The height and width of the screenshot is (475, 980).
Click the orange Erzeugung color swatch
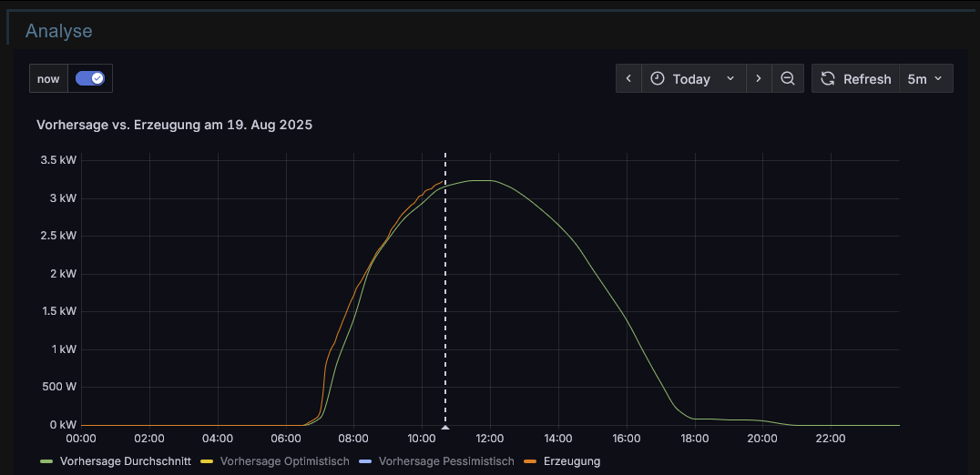point(531,462)
